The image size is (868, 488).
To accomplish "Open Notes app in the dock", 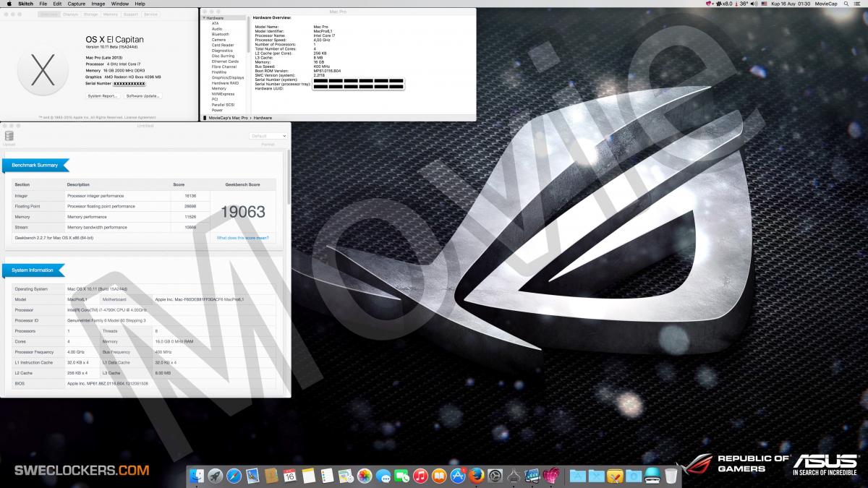I will coord(309,476).
